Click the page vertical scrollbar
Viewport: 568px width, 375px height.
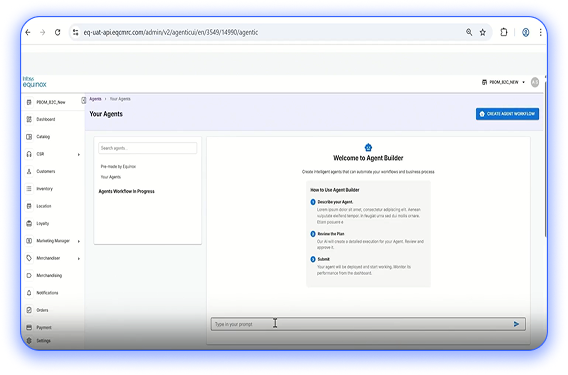(x=545, y=158)
